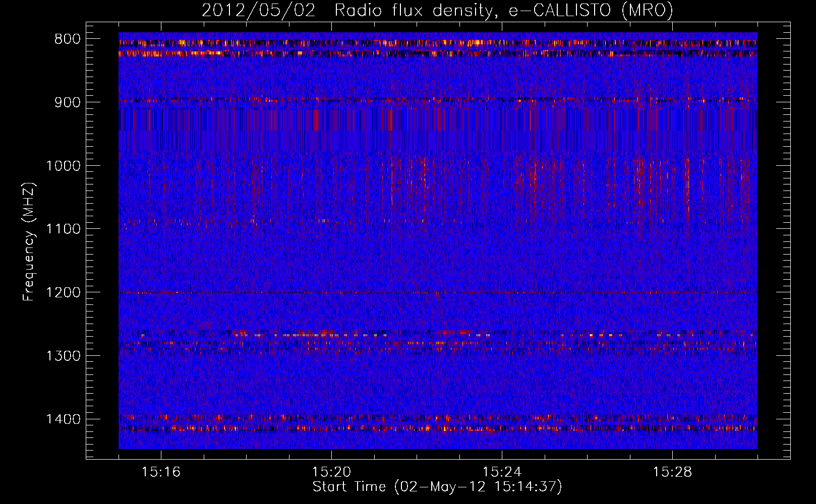Click the 15:16 time tick label
Image resolution: width=816 pixels, height=504 pixels.
click(x=161, y=472)
